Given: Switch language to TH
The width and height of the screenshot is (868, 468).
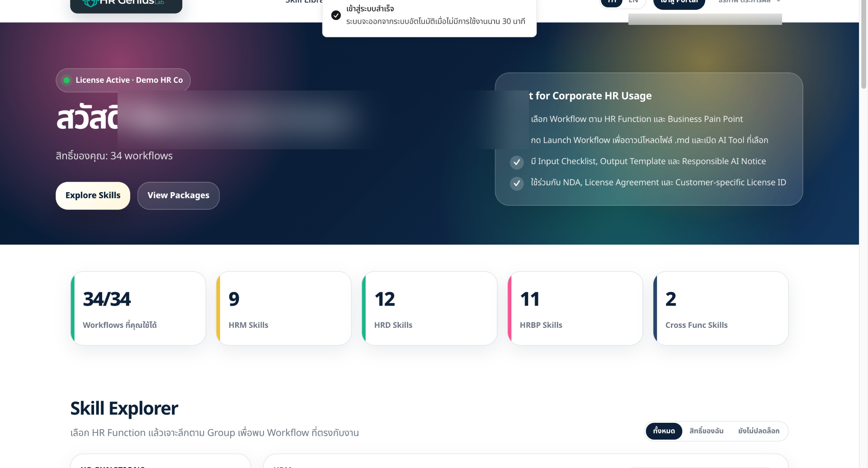Looking at the screenshot, I should (x=612, y=2).
